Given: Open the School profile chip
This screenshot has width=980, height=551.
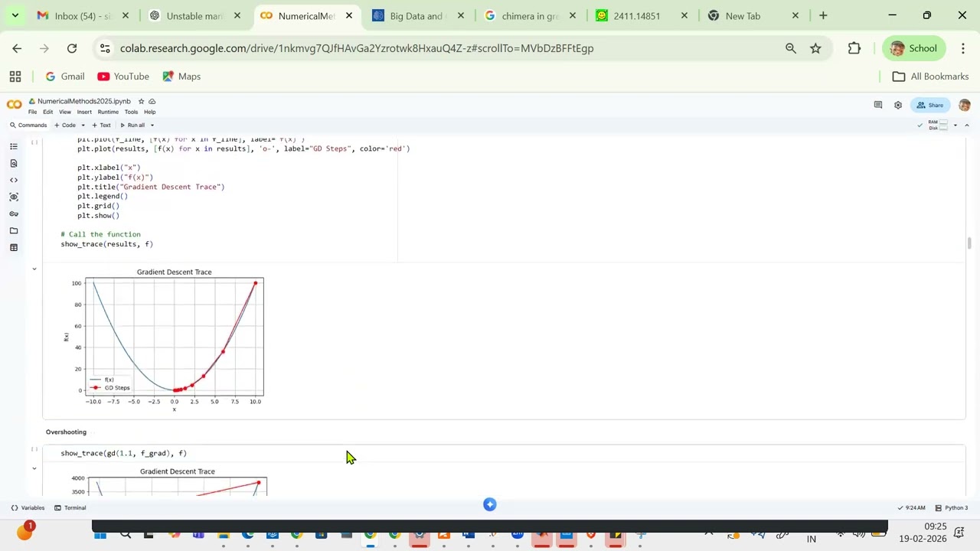Looking at the screenshot, I should (x=914, y=48).
